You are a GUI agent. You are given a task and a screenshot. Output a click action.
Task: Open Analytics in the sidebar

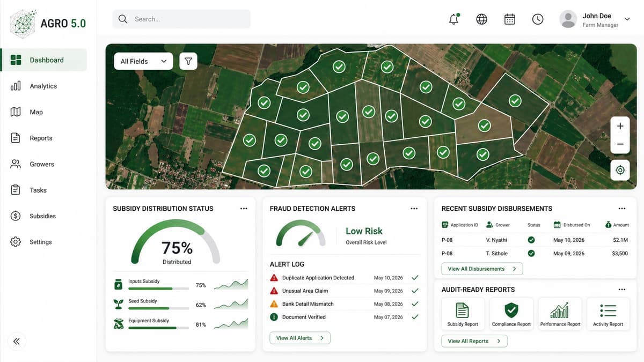43,86
